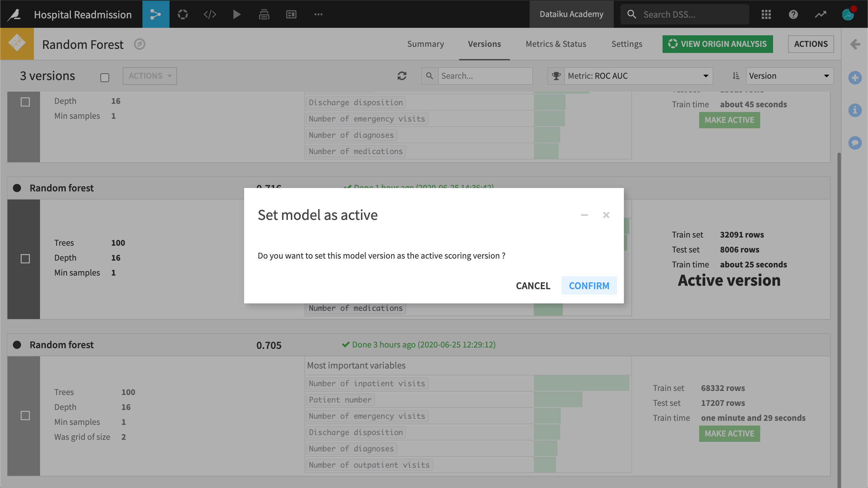Click Number of emergency visits in top version
Screen dimensions: 868x488
pyautogui.click(x=367, y=119)
